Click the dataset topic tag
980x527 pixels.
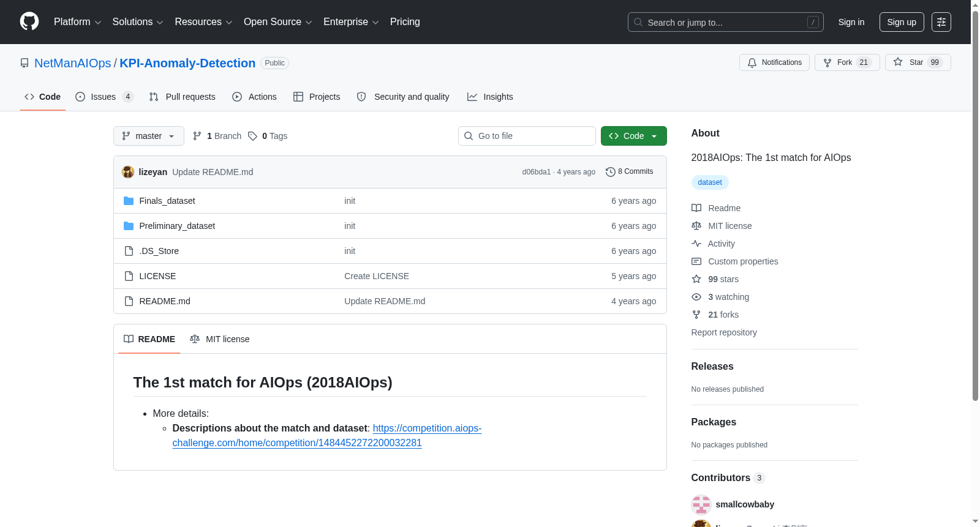coord(710,182)
